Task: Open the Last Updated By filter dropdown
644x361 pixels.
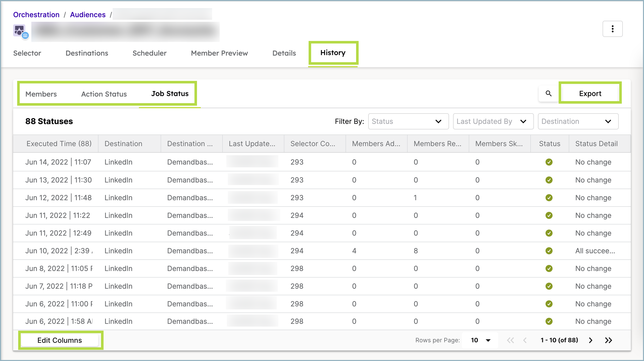Action: 493,121
